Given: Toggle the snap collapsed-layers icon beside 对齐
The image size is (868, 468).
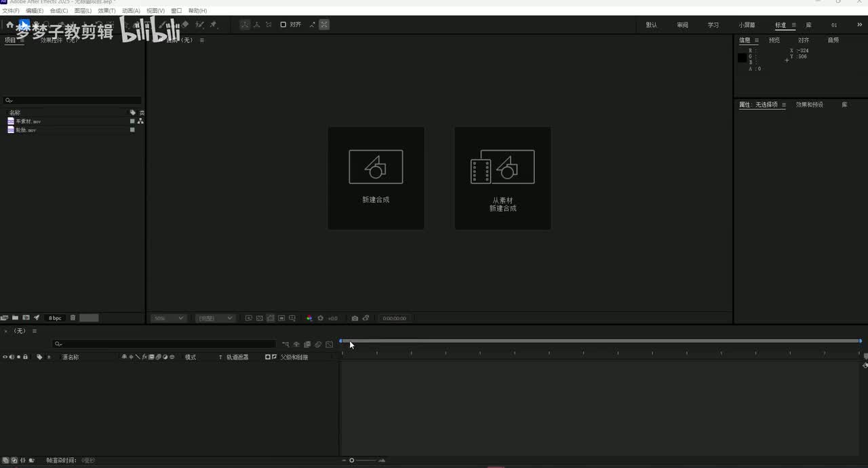Looking at the screenshot, I should click(313, 24).
